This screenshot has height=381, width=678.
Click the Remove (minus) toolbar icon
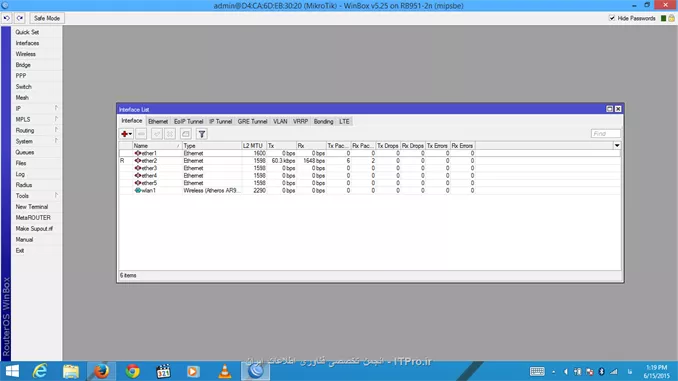click(x=141, y=134)
